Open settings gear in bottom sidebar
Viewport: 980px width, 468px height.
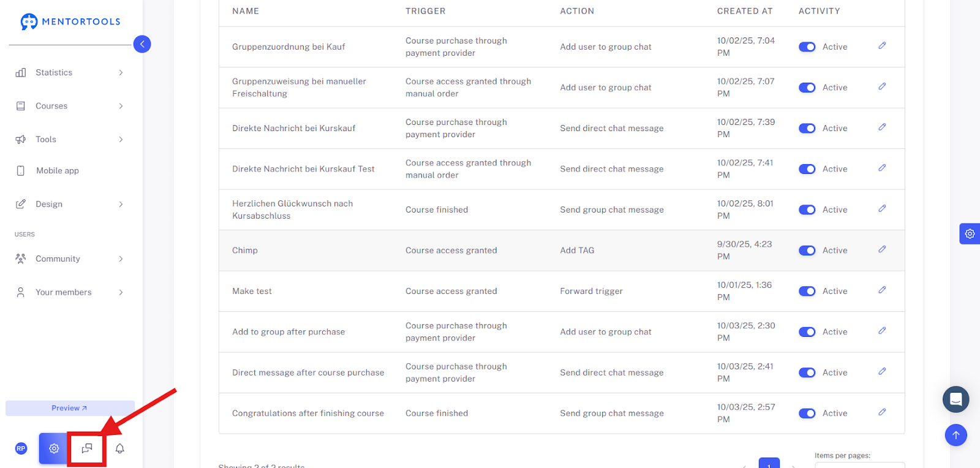click(54, 448)
